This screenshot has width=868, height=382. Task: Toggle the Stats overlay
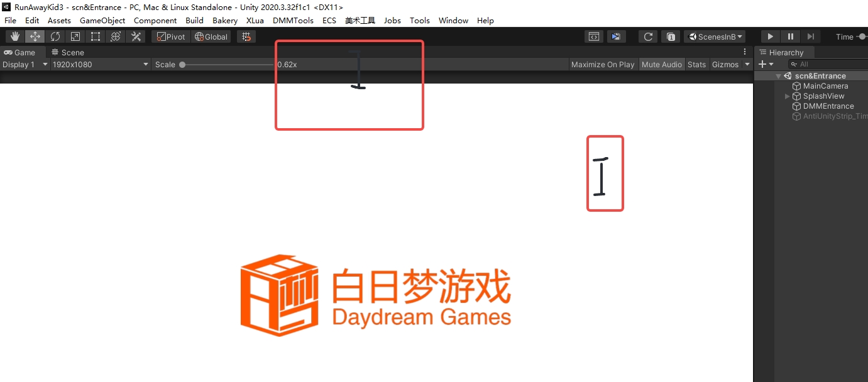tap(696, 64)
